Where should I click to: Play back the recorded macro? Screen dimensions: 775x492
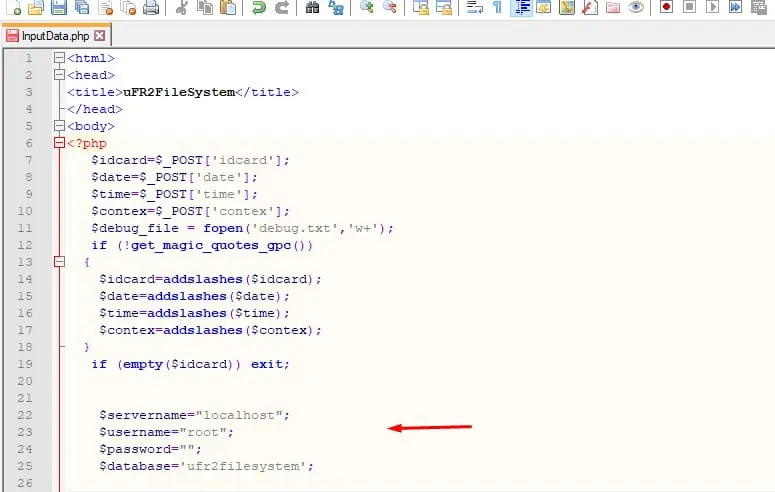712,7
